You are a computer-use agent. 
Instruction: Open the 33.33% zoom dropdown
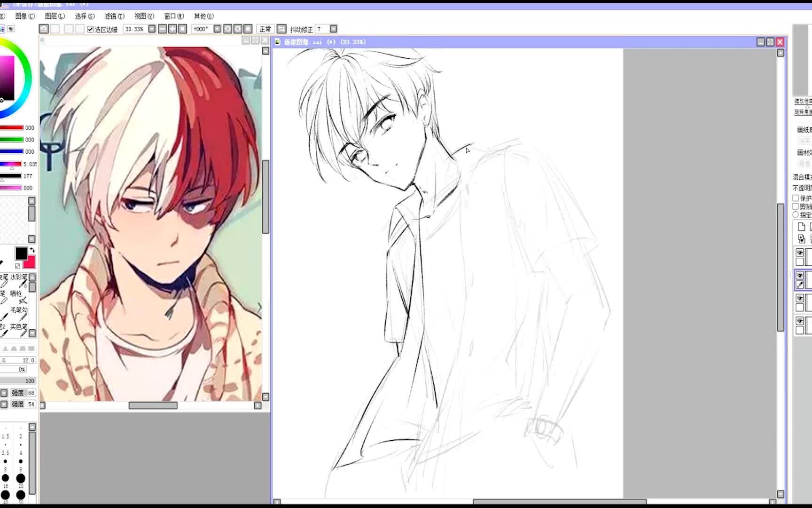[x=152, y=29]
